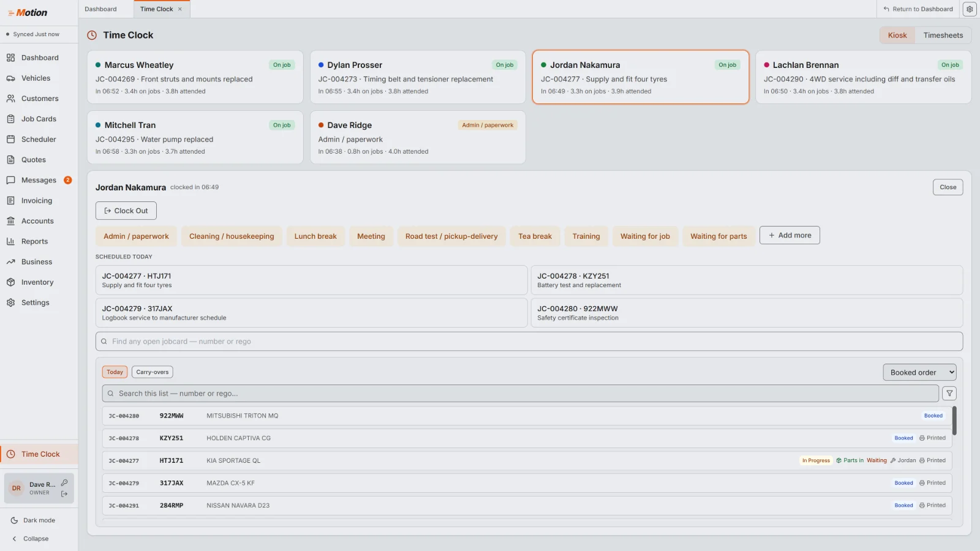Open the Booked order sort dropdown
This screenshot has height=551, width=980.
pos(919,372)
